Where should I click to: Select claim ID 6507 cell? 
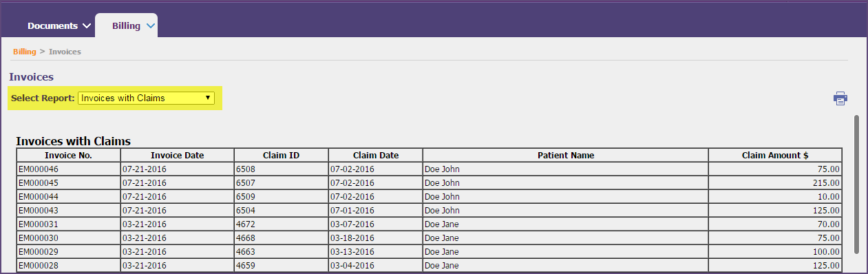click(x=281, y=182)
